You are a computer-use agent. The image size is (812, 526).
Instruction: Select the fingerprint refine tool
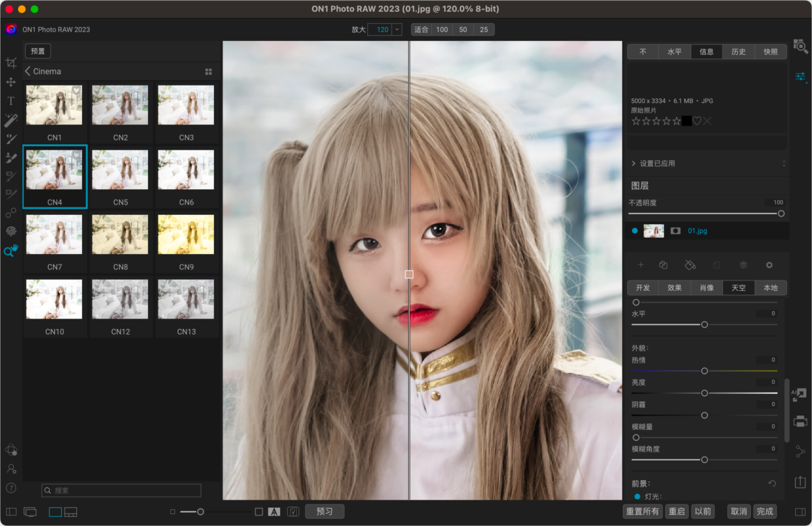click(x=11, y=231)
